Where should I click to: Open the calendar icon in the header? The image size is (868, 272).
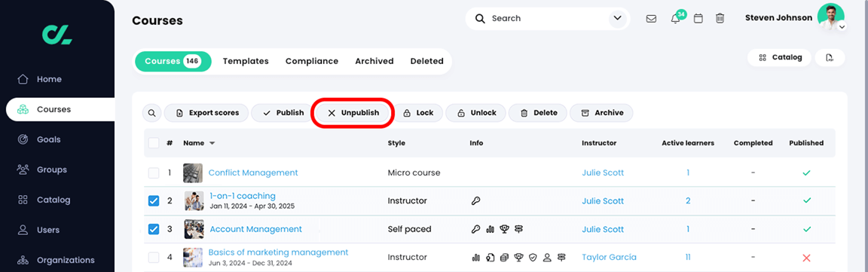698,18
